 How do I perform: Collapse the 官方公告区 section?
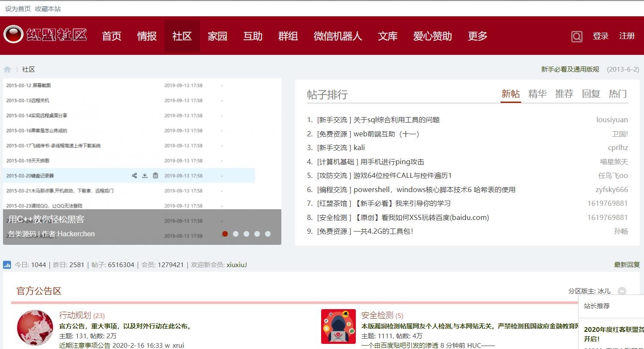622,291
